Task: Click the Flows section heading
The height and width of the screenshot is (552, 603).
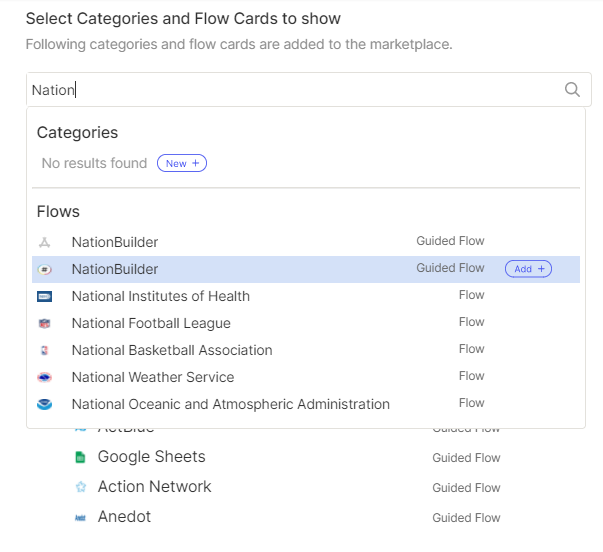Action: pyautogui.click(x=58, y=212)
